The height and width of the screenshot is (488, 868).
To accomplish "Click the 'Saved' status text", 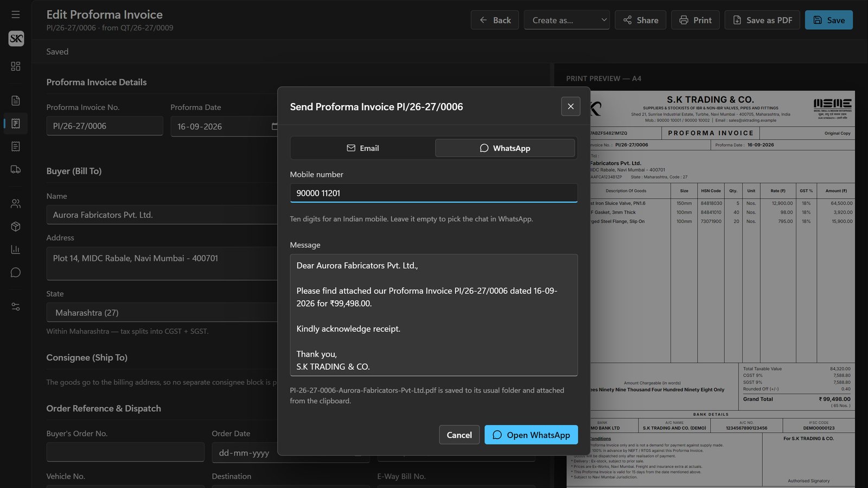I will (58, 52).
